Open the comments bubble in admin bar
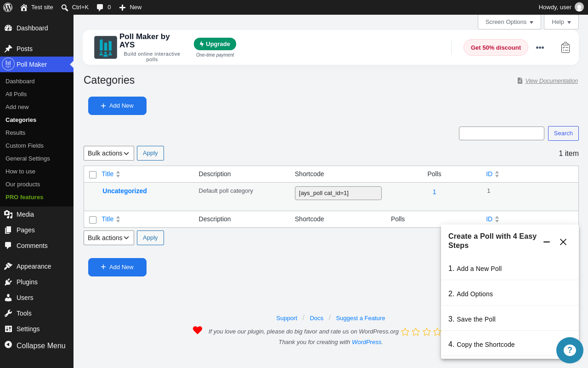The image size is (588, 368). (x=100, y=7)
